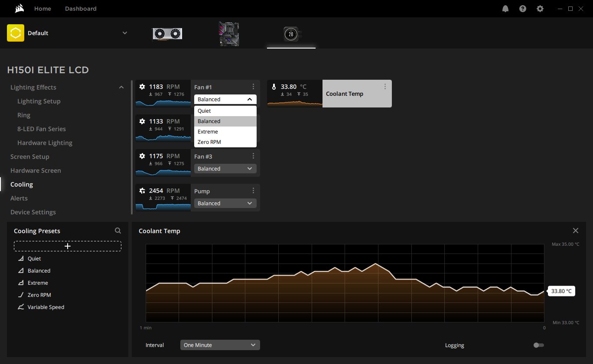Choose Extreme in the open fan dropdown

pyautogui.click(x=225, y=132)
